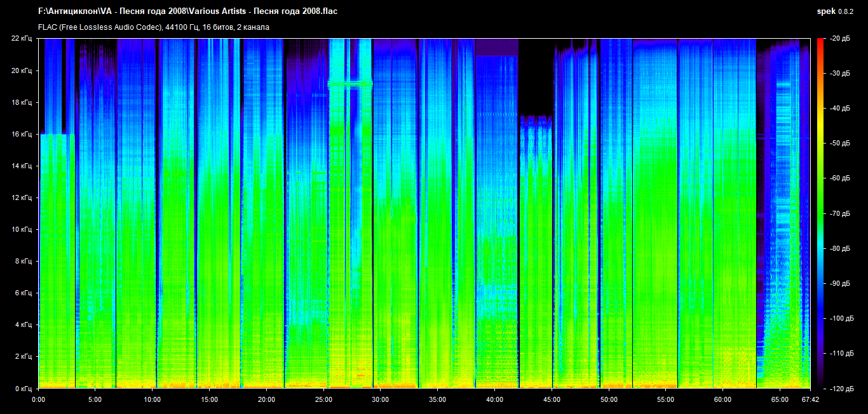868x414 pixels.
Task: Click the '12 кГц' frequency label
Action: click(x=22, y=197)
